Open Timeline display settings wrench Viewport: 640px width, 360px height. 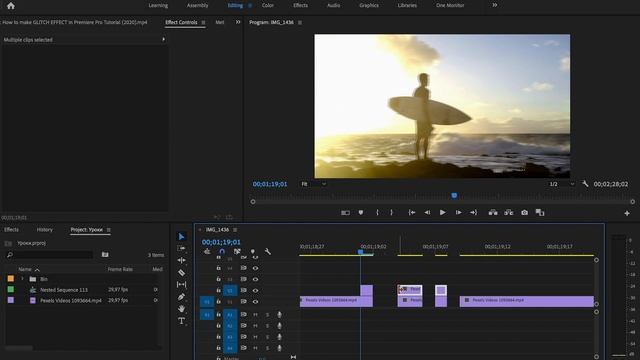268,251
